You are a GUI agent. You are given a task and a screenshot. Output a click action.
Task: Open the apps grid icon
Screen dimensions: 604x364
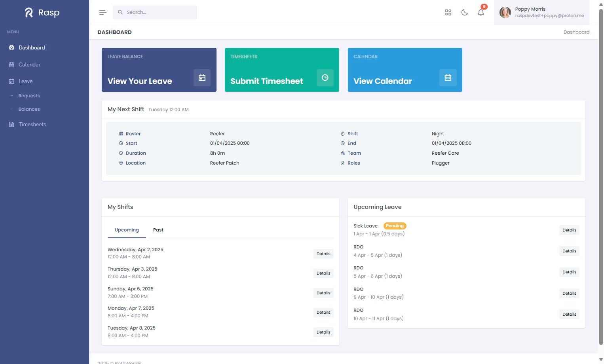click(448, 12)
